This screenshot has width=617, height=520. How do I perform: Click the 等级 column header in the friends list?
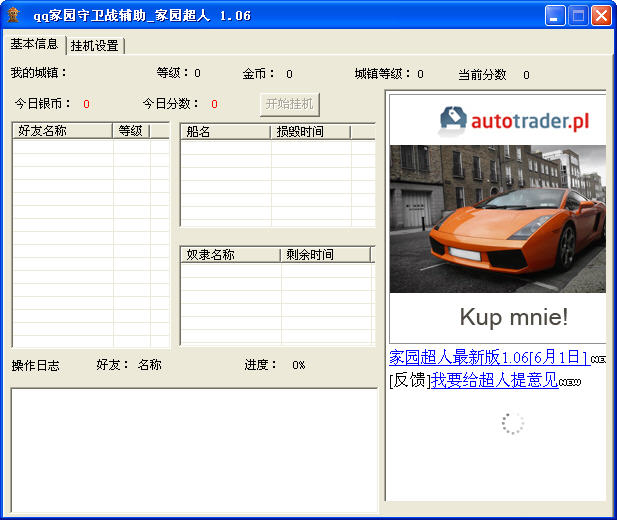coord(131,131)
